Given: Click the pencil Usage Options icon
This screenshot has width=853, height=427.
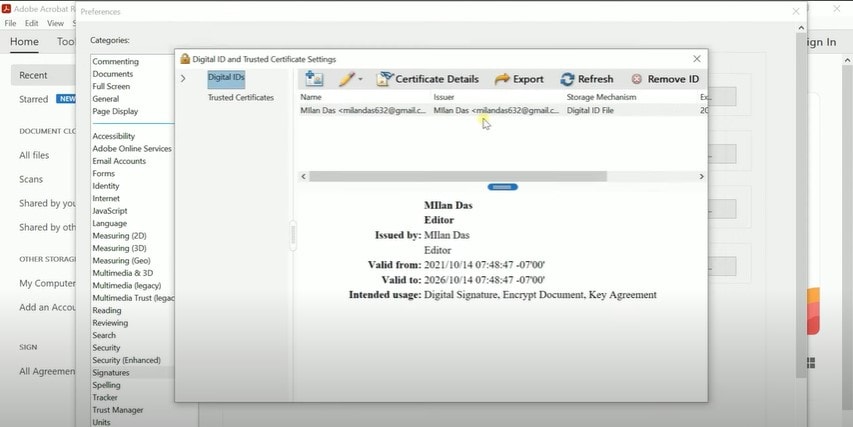Looking at the screenshot, I should tap(346, 79).
